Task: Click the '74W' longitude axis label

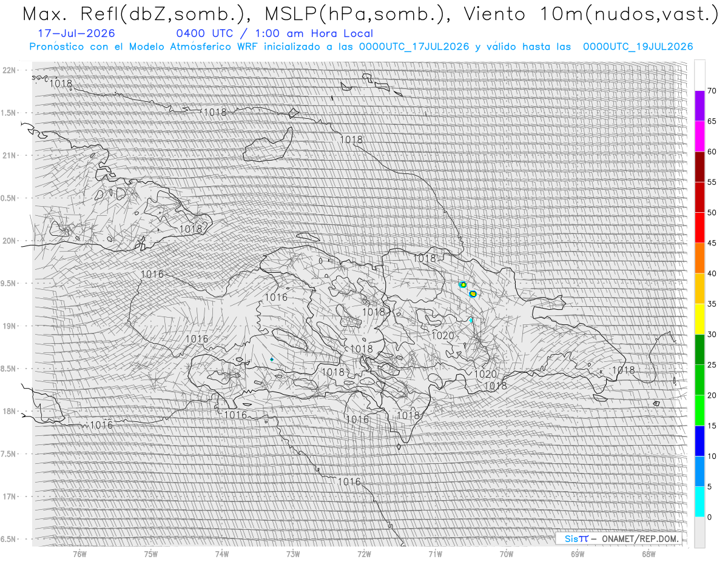Action: 222,554
